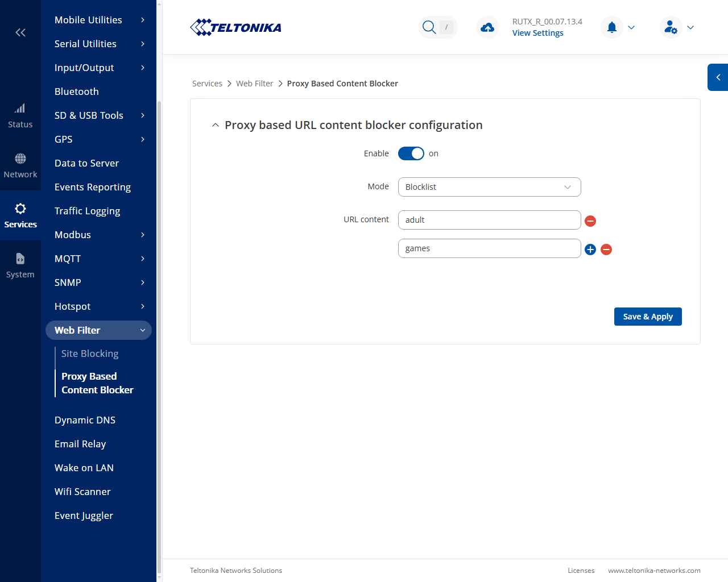The image size is (728, 582).
Task: Collapse the Web Filter menu
Action: 99,330
